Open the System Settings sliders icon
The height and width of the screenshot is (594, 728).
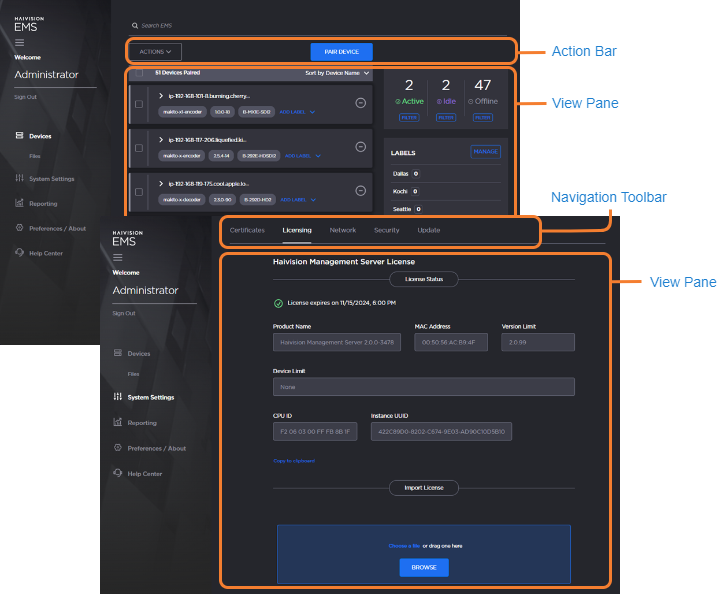tap(19, 179)
